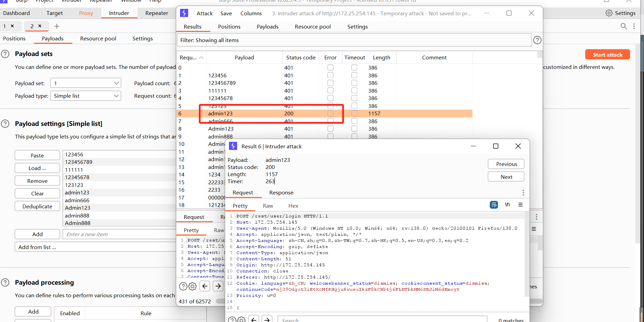The width and height of the screenshot is (644, 322).
Task: Open help for Payload processing section
Action: [5, 282]
